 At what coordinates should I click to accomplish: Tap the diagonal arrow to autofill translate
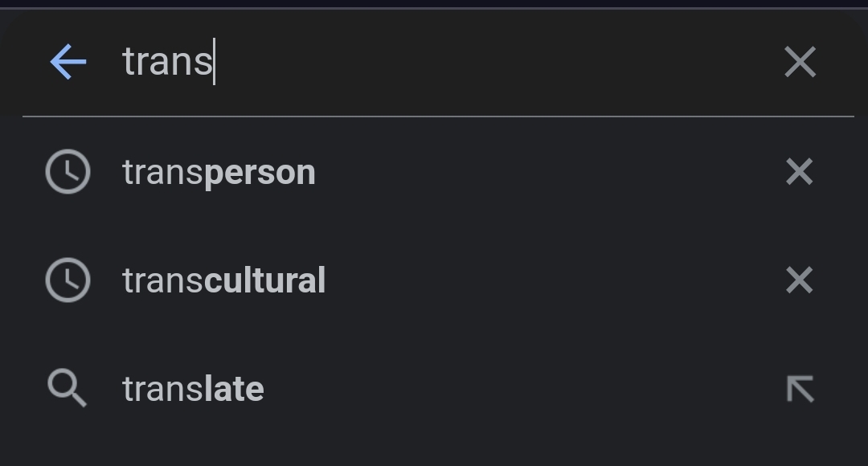point(800,388)
